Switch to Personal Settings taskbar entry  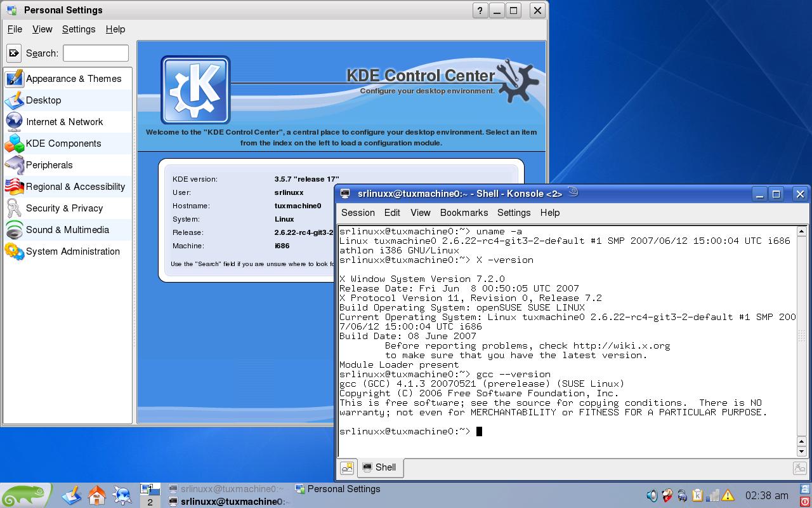tap(338, 489)
